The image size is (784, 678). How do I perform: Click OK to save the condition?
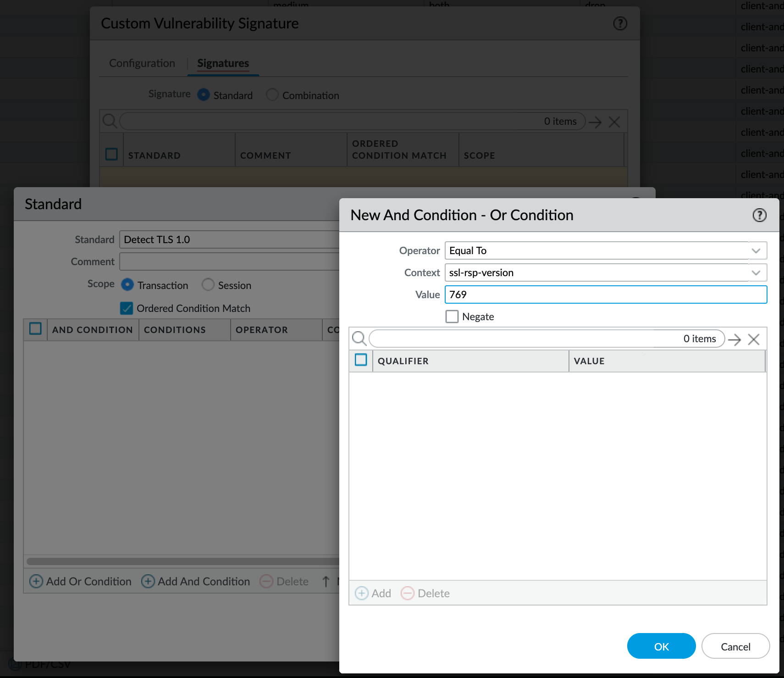661,646
